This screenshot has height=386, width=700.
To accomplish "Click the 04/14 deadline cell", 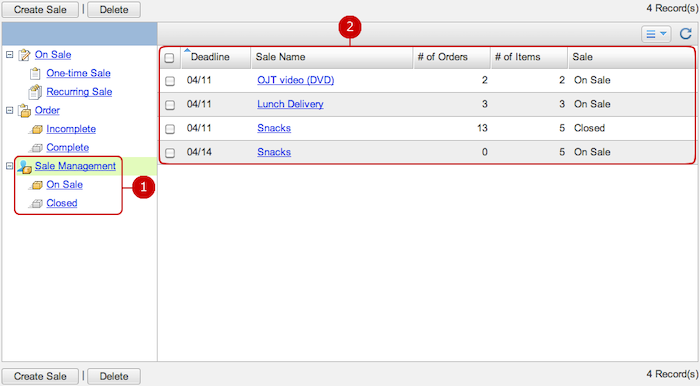I will (199, 152).
